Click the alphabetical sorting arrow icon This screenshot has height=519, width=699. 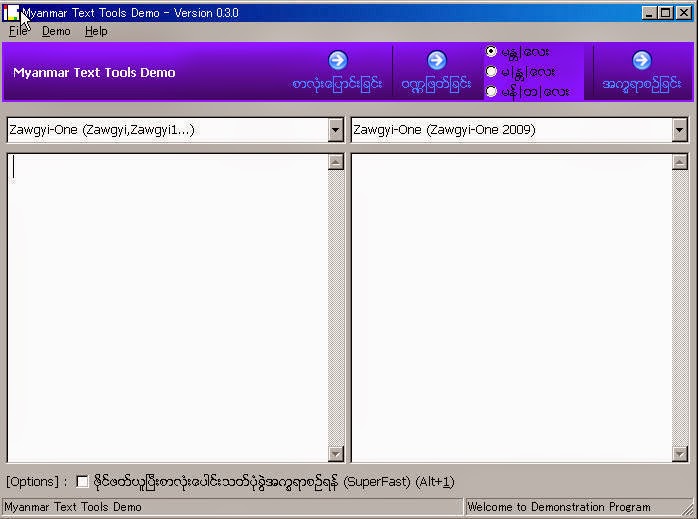641,61
